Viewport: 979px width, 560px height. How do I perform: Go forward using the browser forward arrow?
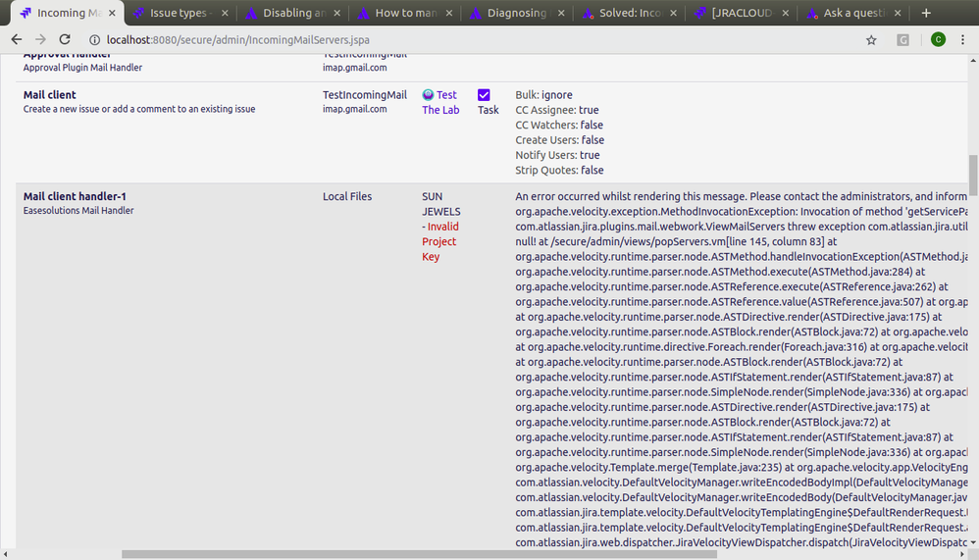coord(40,39)
